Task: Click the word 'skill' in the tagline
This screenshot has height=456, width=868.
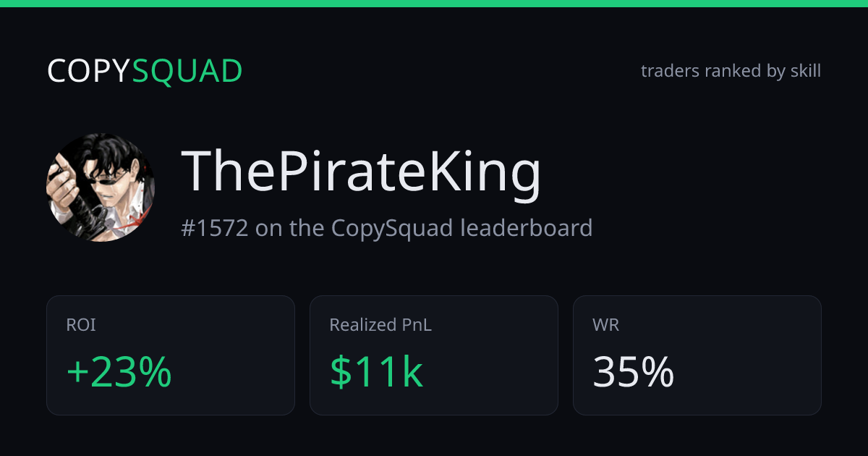Action: pyautogui.click(x=806, y=71)
